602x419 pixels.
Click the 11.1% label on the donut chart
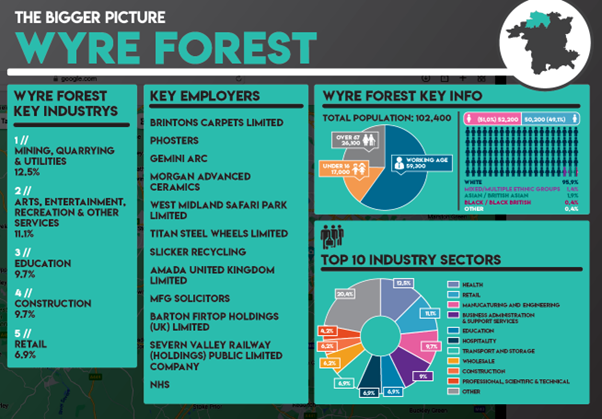430,313
